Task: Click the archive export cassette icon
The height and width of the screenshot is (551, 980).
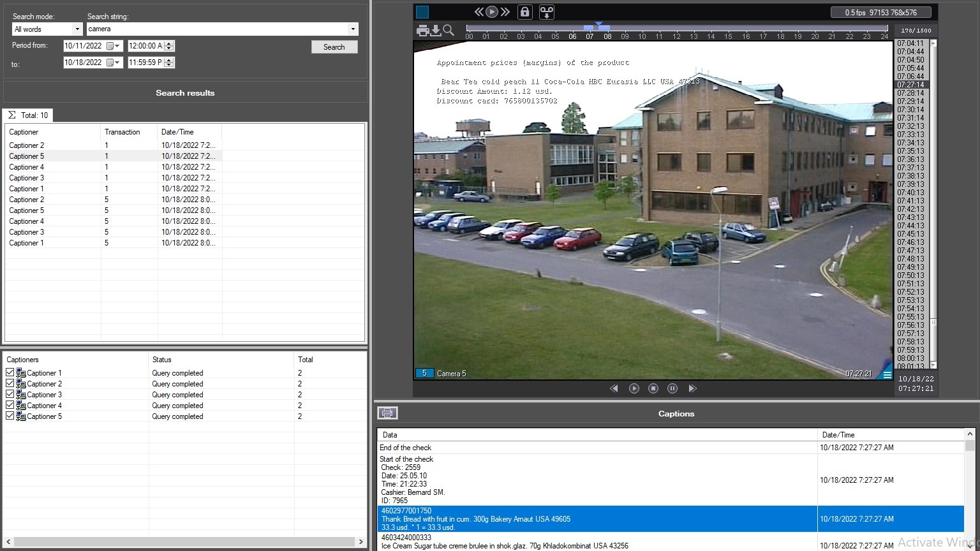Action: coord(546,11)
